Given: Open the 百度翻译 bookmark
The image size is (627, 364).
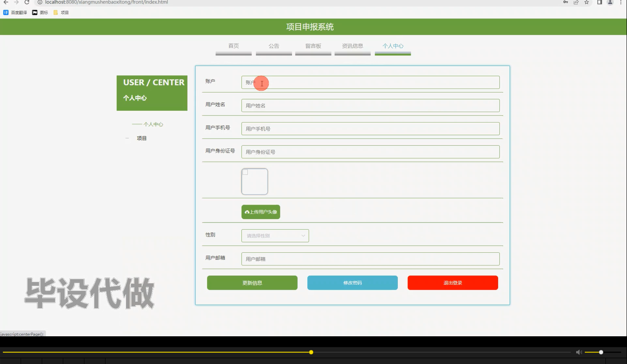Looking at the screenshot, I should 15,12.
